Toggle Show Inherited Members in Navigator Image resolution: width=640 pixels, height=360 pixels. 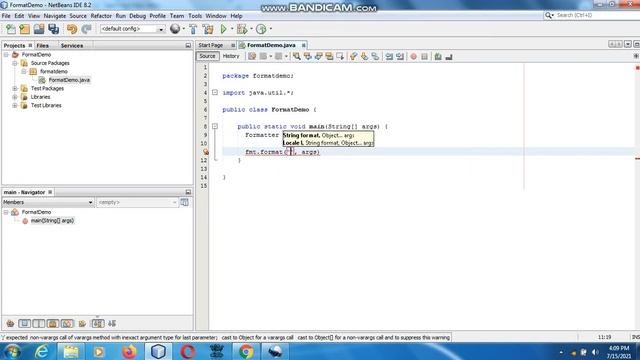10,324
